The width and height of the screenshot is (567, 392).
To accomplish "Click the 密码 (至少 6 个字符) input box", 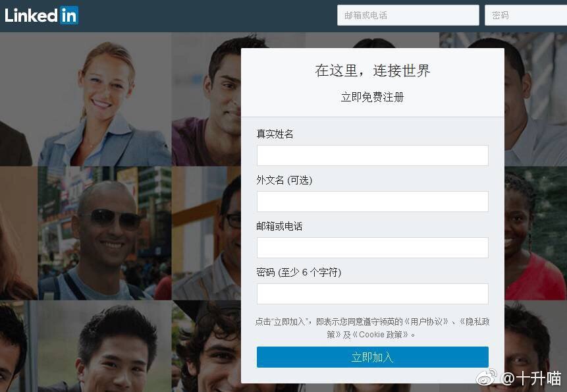I will point(373,294).
